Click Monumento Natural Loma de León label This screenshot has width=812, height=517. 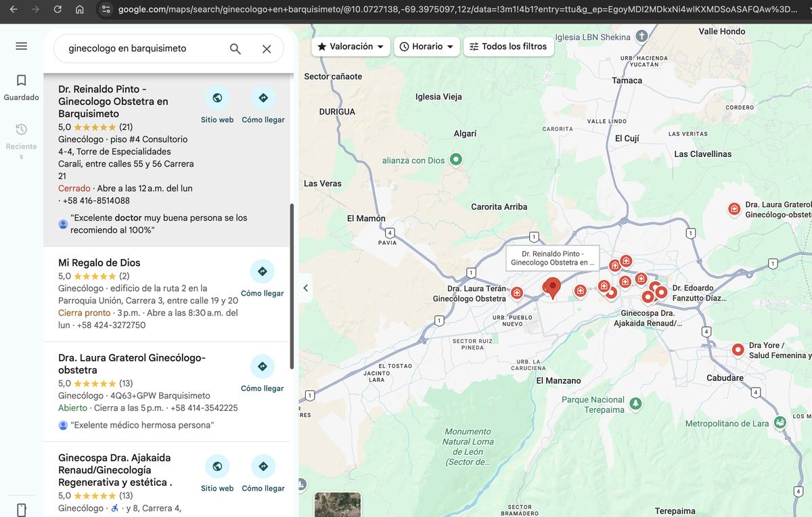pyautogui.click(x=468, y=447)
